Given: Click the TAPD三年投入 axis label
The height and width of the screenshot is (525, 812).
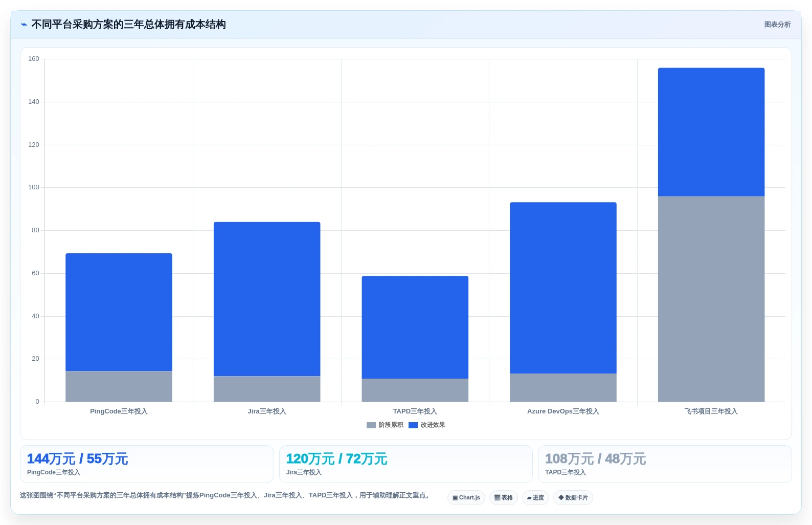Looking at the screenshot, I should (x=415, y=411).
